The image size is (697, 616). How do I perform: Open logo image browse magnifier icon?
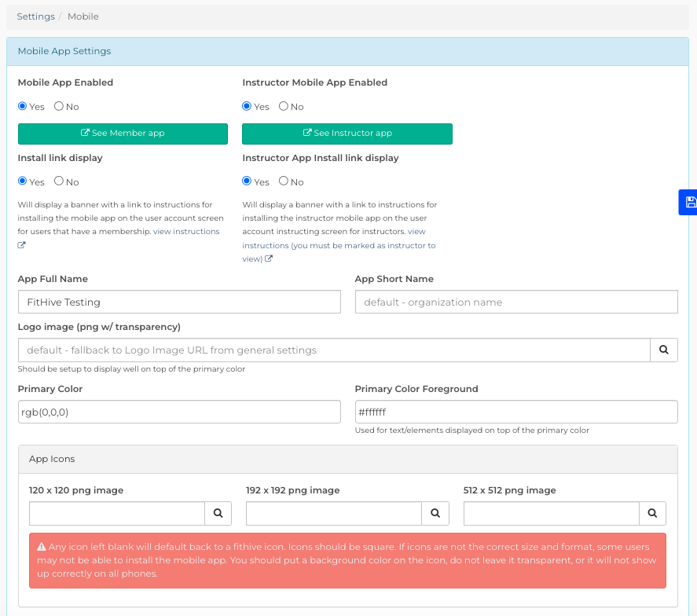pyautogui.click(x=664, y=350)
